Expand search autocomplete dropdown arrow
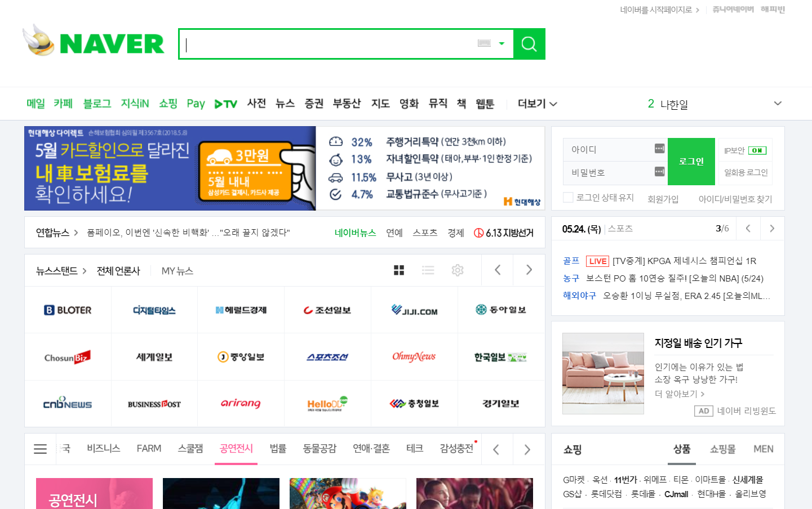The image size is (812, 509). point(502,43)
